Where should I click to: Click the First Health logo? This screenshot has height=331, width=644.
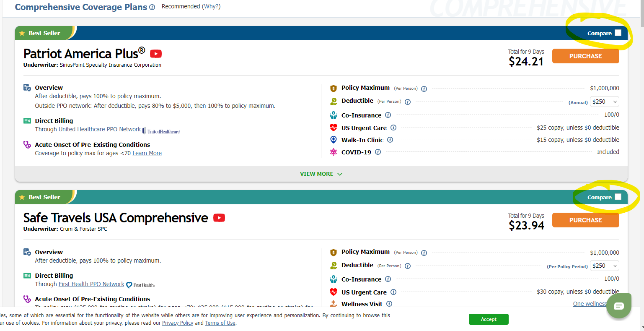141,285
